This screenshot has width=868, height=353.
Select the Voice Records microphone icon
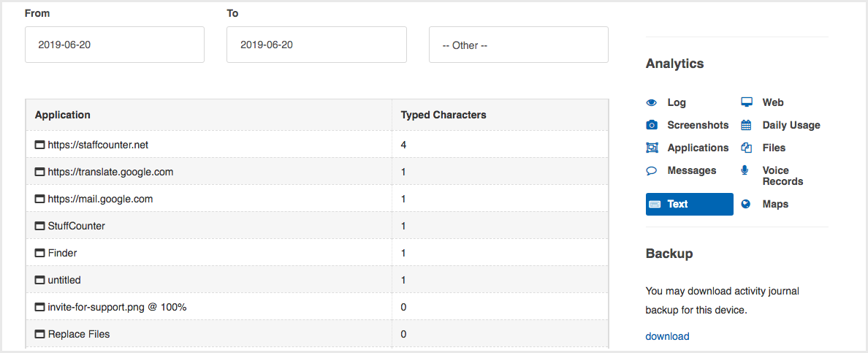[x=745, y=170]
